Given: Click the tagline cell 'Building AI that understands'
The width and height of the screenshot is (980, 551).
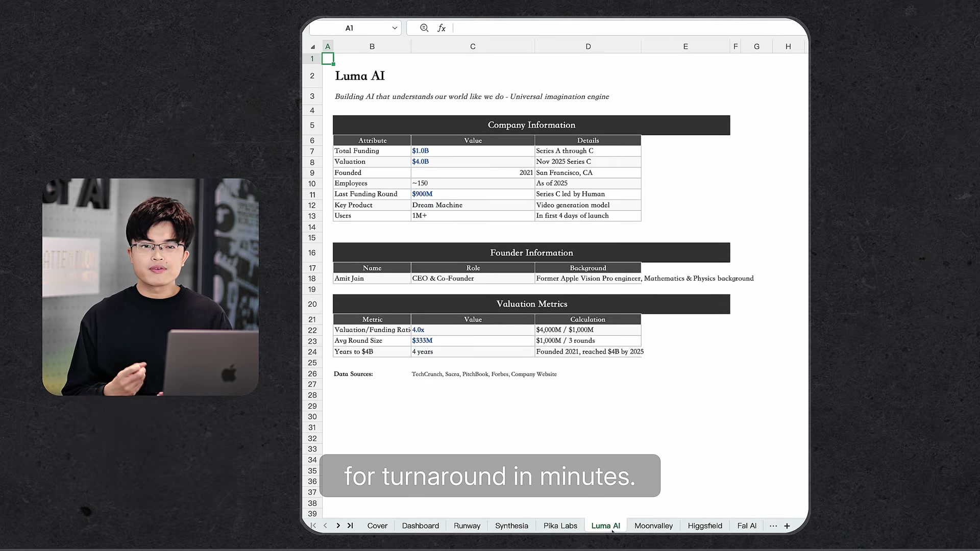Looking at the screenshot, I should [x=472, y=96].
